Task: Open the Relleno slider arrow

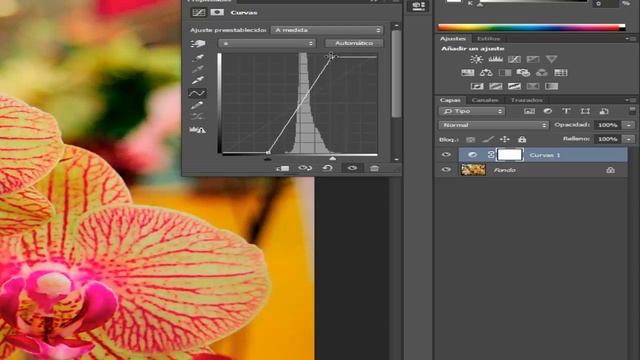Action: point(629,139)
